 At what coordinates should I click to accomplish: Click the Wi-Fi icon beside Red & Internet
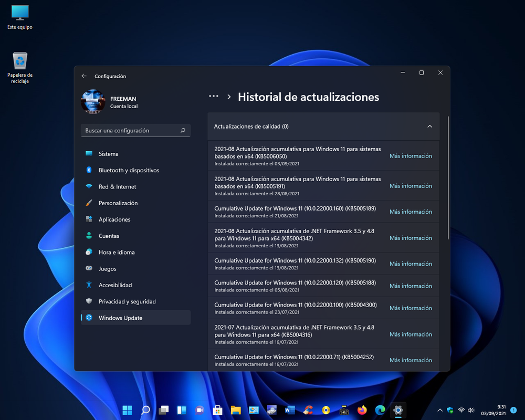(x=89, y=186)
